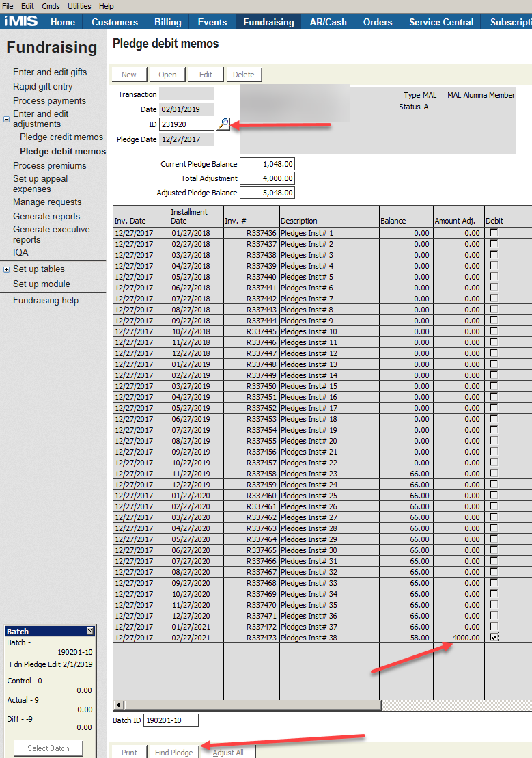
Task: Open the Cmds menu
Action: pyautogui.click(x=51, y=6)
